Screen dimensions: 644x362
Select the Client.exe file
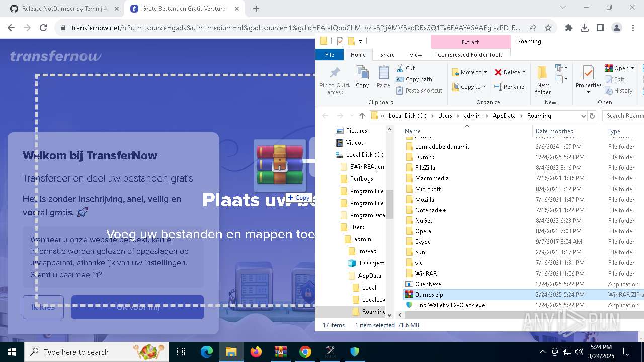(428, 284)
